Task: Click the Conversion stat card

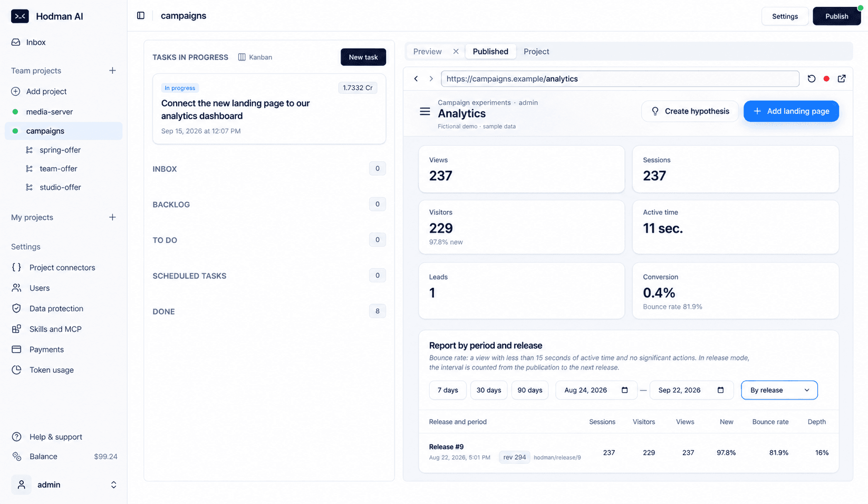Action: (736, 291)
